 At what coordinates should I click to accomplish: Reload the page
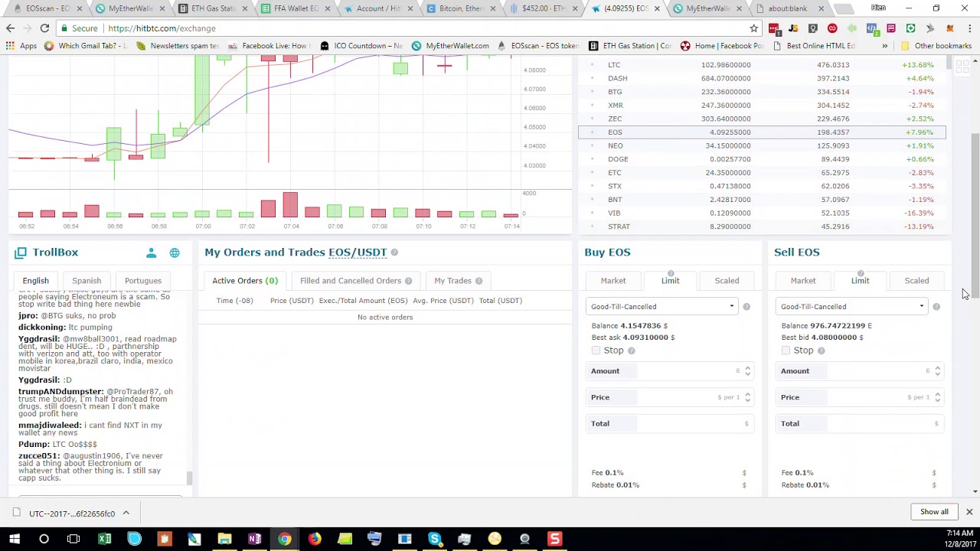point(44,28)
